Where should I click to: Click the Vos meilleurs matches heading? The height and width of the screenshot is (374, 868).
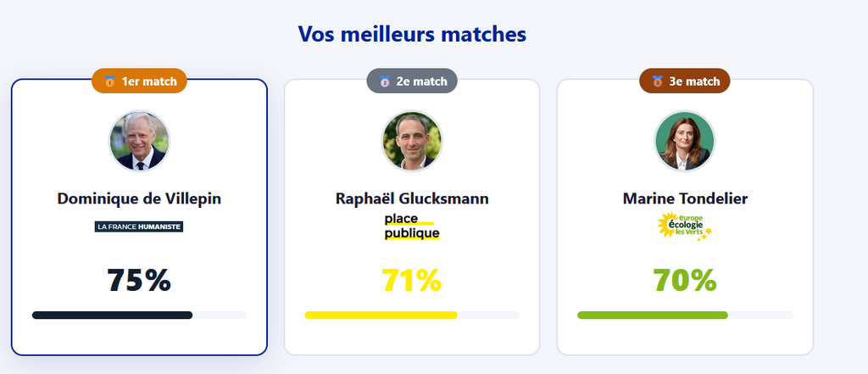tap(412, 34)
